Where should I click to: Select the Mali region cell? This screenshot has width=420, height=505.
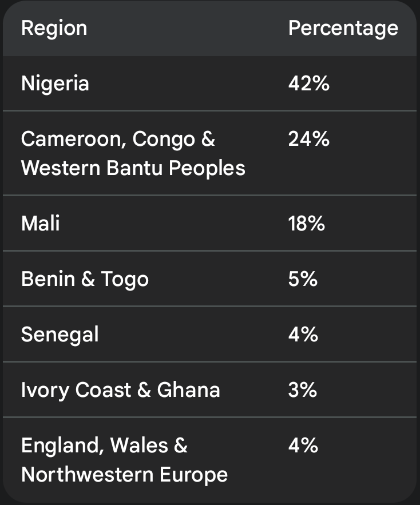(x=41, y=223)
